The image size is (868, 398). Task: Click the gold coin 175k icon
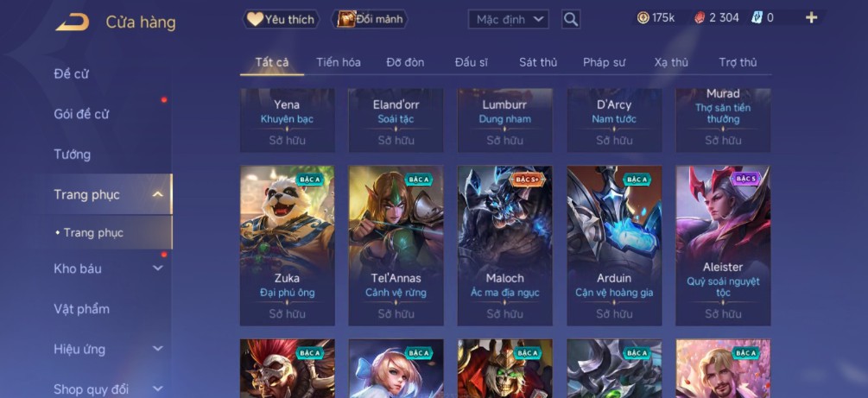coord(643,18)
